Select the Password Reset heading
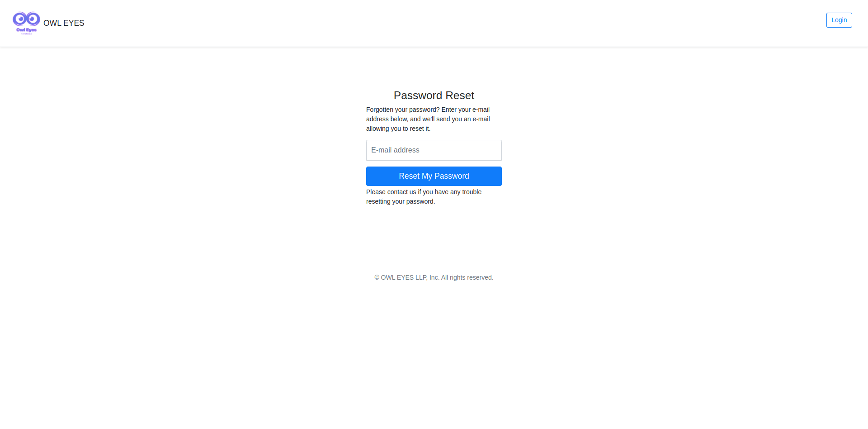The height and width of the screenshot is (429, 868). click(434, 95)
